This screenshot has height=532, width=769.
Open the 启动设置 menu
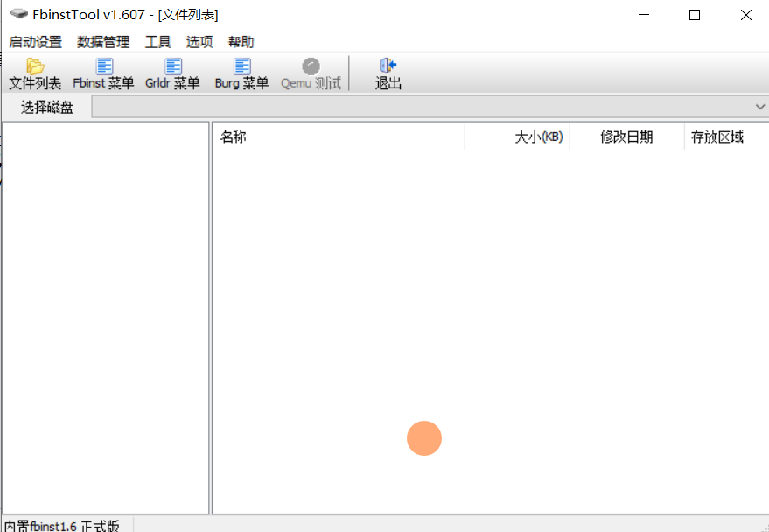pyautogui.click(x=35, y=41)
